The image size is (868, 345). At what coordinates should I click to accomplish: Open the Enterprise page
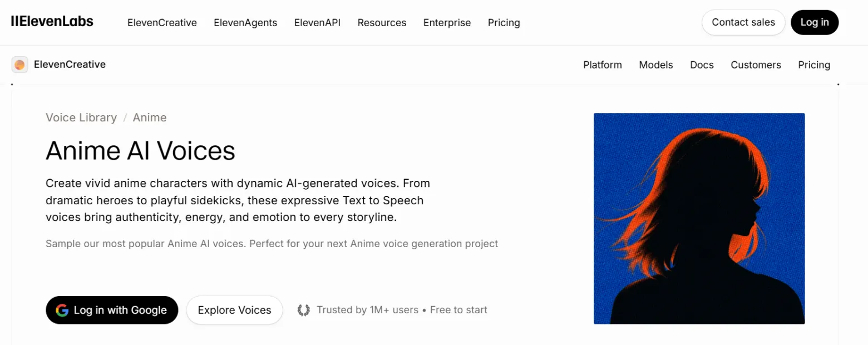pos(447,23)
